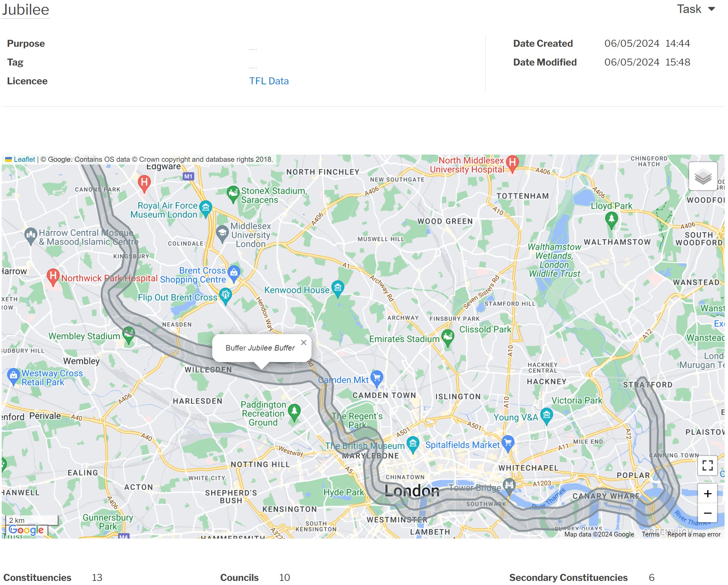
Task: Click Gunnersbury Park label
Action: tap(108, 522)
